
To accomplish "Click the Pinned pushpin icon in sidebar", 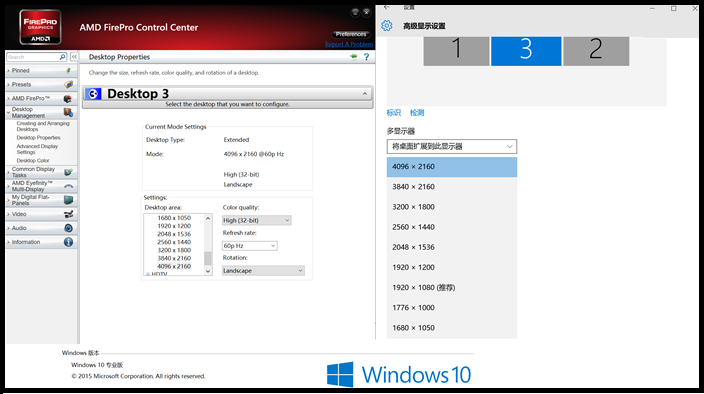I will click(x=68, y=70).
